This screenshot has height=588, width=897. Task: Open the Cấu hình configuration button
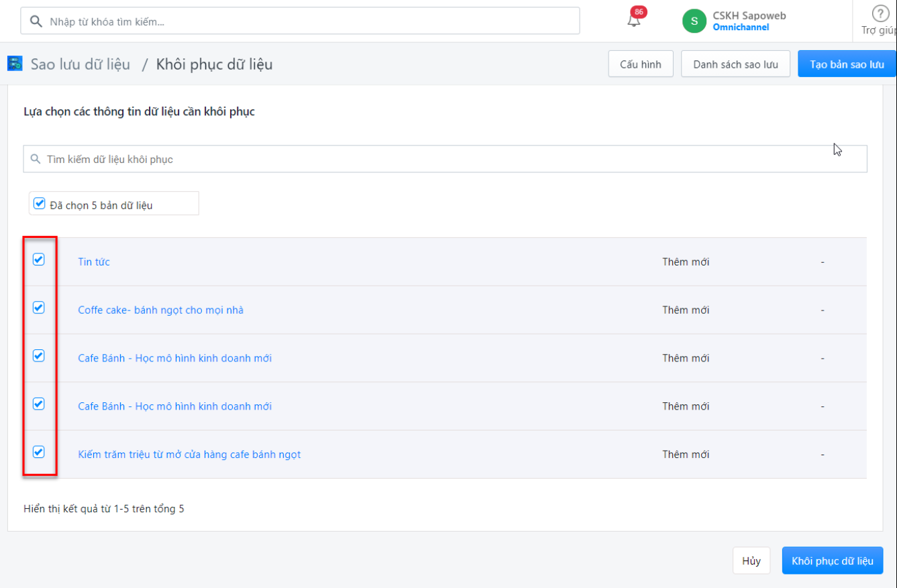point(641,64)
